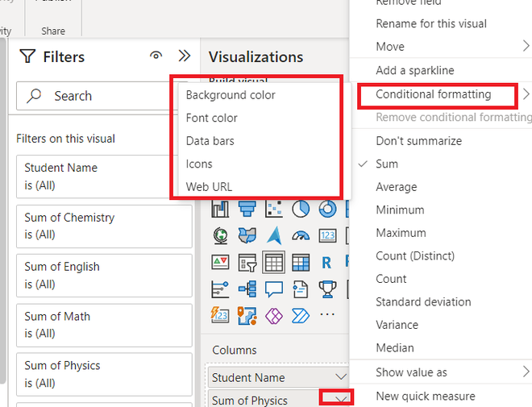Open the three-dots get more visuals

(x=327, y=314)
